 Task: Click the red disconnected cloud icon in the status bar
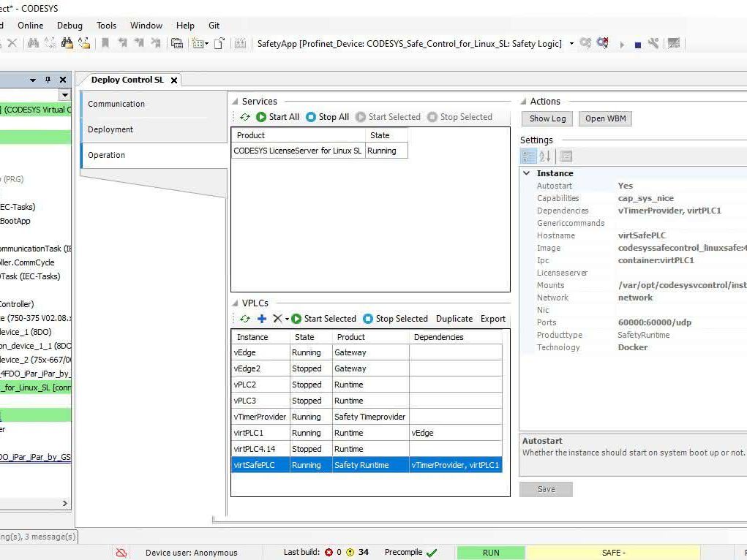tap(121, 553)
